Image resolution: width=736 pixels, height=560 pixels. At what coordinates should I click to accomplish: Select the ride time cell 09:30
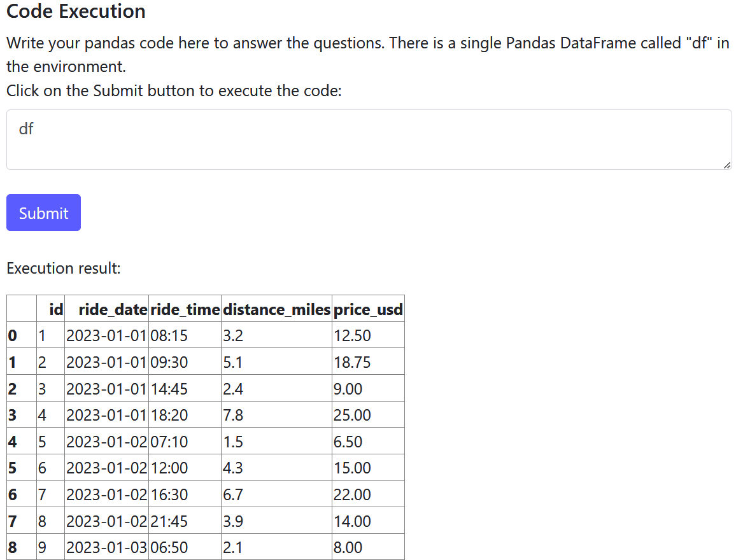(169, 362)
